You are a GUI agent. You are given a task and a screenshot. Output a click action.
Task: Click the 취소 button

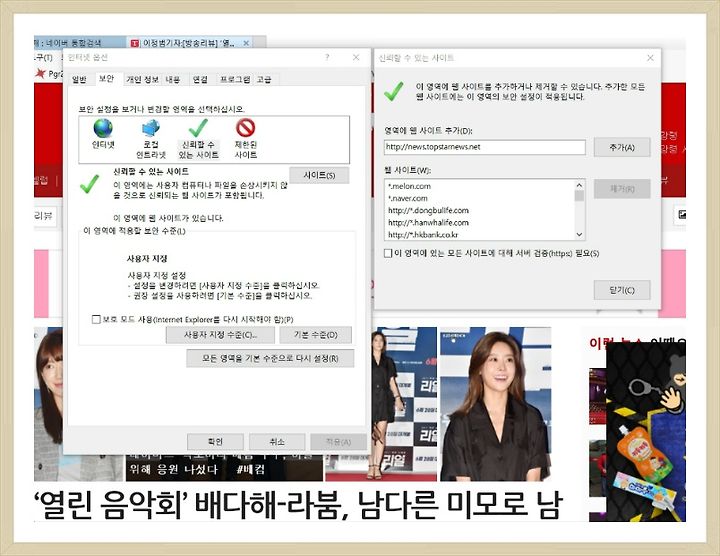click(277, 442)
